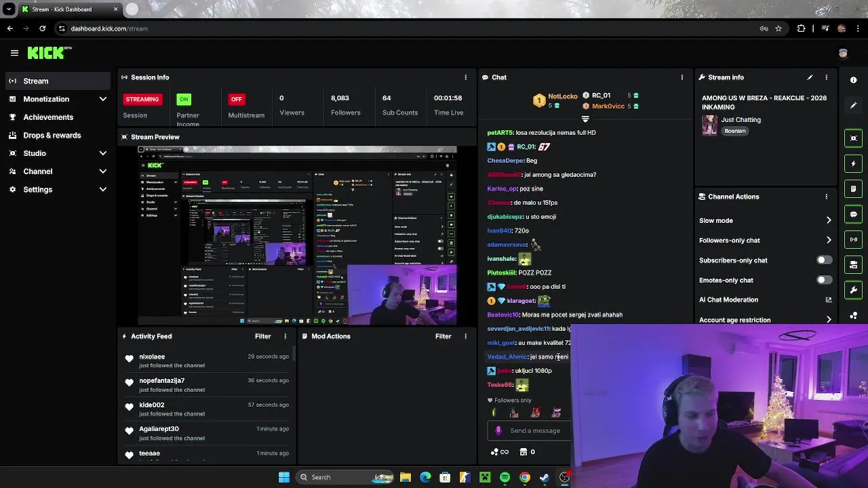Open AI Chat Moderation external link
This screenshot has width=868, height=488.
click(828, 300)
